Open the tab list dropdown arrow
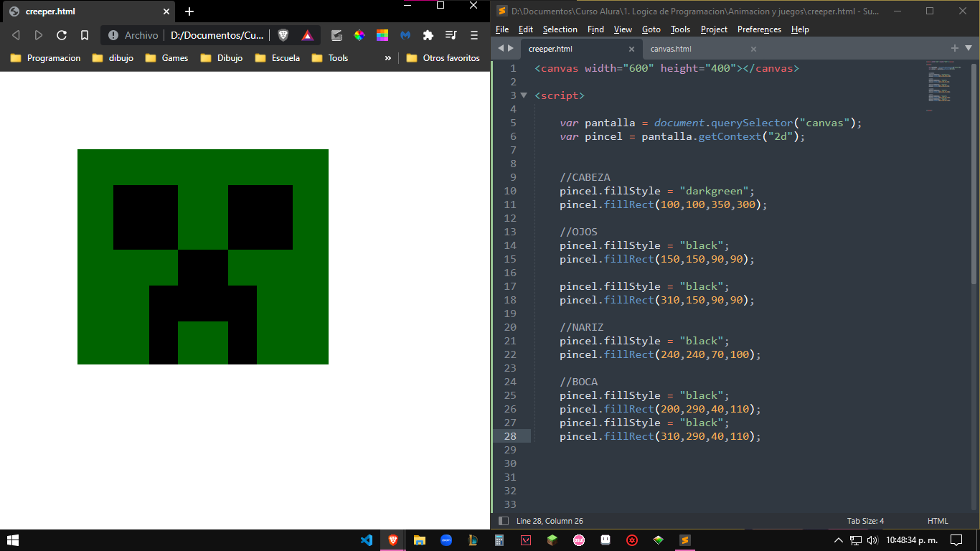Image resolution: width=980 pixels, height=551 pixels. 969,48
